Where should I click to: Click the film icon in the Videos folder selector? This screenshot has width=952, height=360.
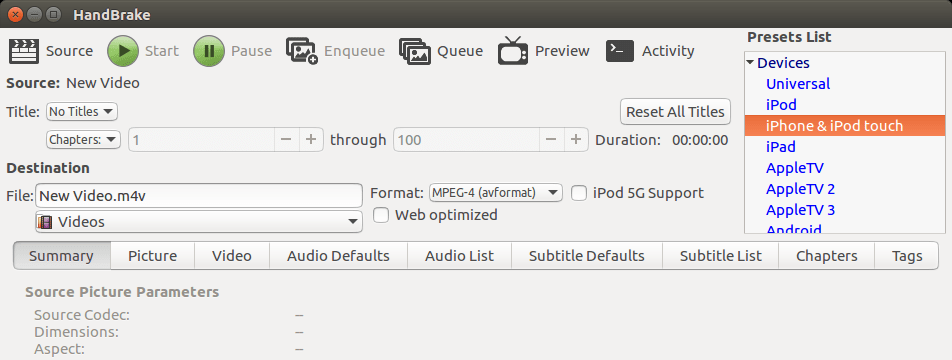[45, 222]
